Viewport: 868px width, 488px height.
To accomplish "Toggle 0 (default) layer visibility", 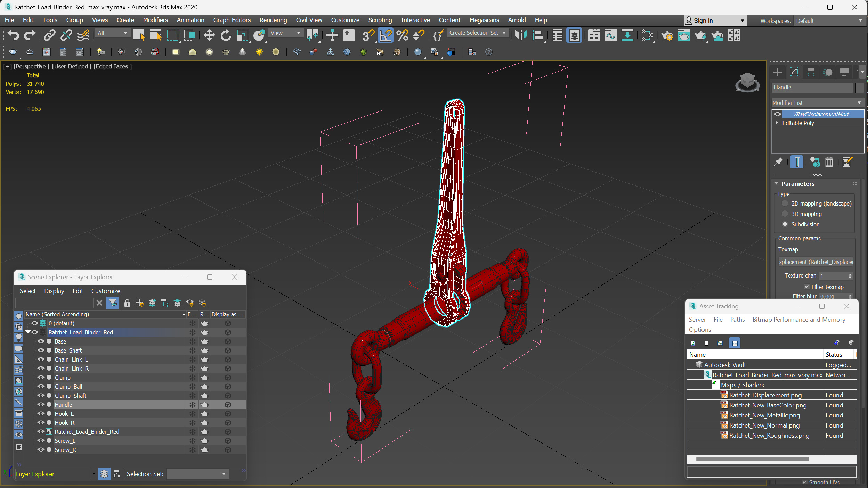I will coord(34,323).
